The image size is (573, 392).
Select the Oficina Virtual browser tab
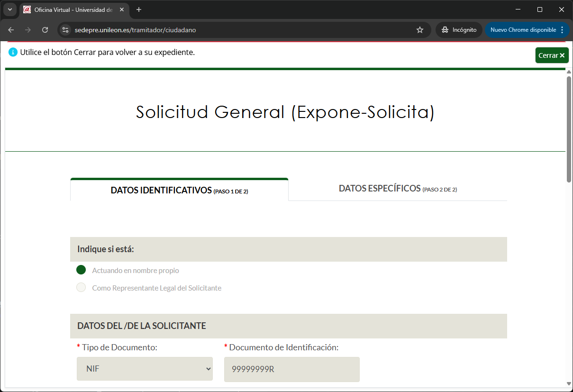click(x=74, y=10)
